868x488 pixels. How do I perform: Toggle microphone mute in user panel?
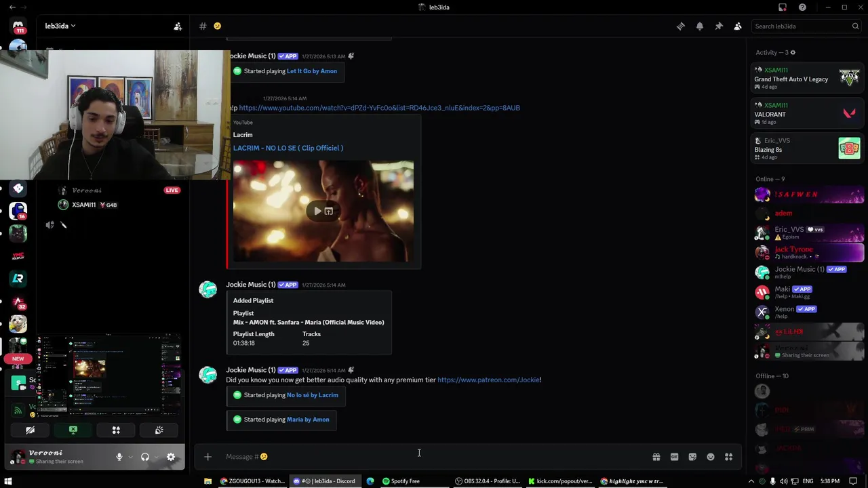pos(119,457)
